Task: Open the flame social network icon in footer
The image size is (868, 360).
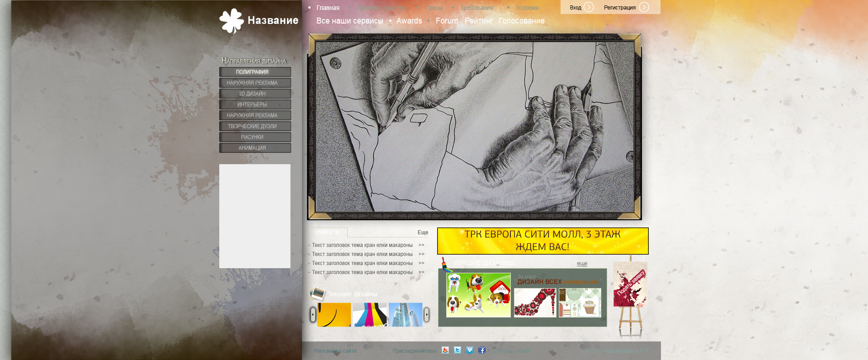Action: point(445,350)
